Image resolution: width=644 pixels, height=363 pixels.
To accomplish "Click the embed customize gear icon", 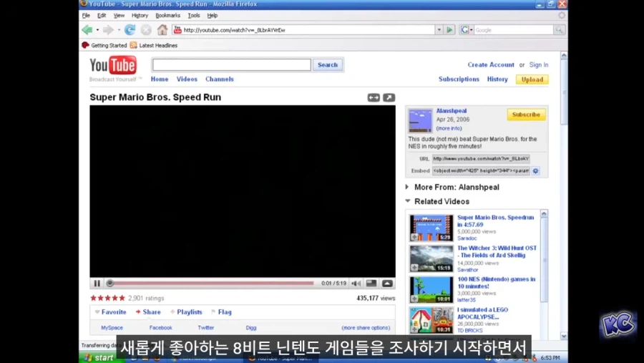I will 535,170.
